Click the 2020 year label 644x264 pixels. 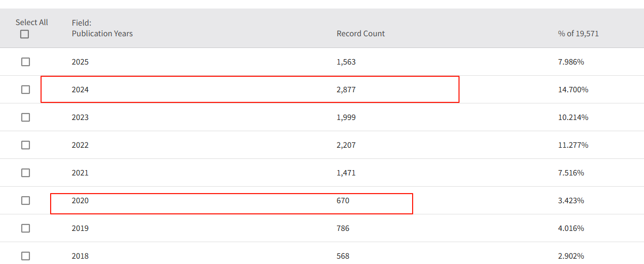point(80,201)
